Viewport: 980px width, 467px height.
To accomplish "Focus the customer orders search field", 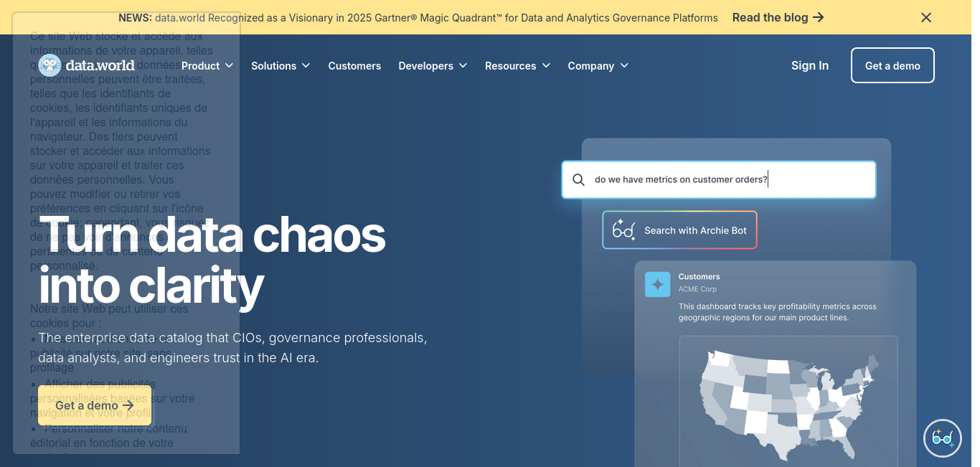I will click(719, 179).
